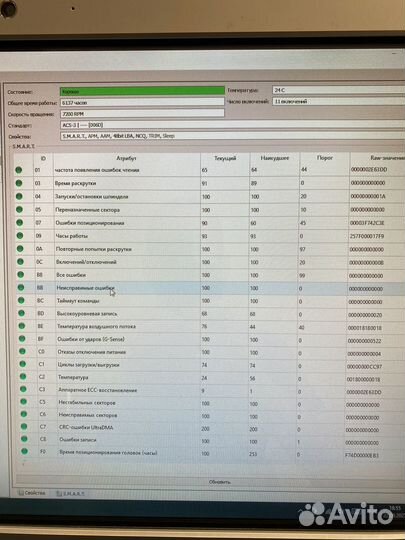Click status circle beside Время раскрутки

19,183
